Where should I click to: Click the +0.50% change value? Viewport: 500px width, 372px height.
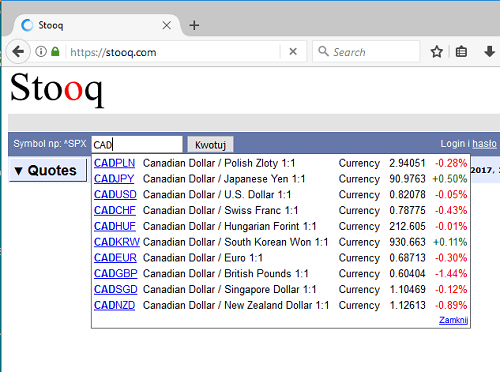coord(450,179)
